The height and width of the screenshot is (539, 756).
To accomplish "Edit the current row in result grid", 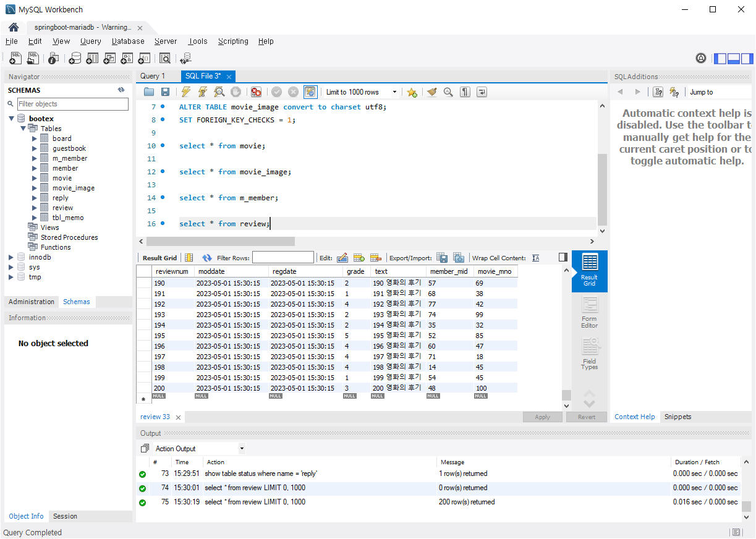I will (x=342, y=258).
